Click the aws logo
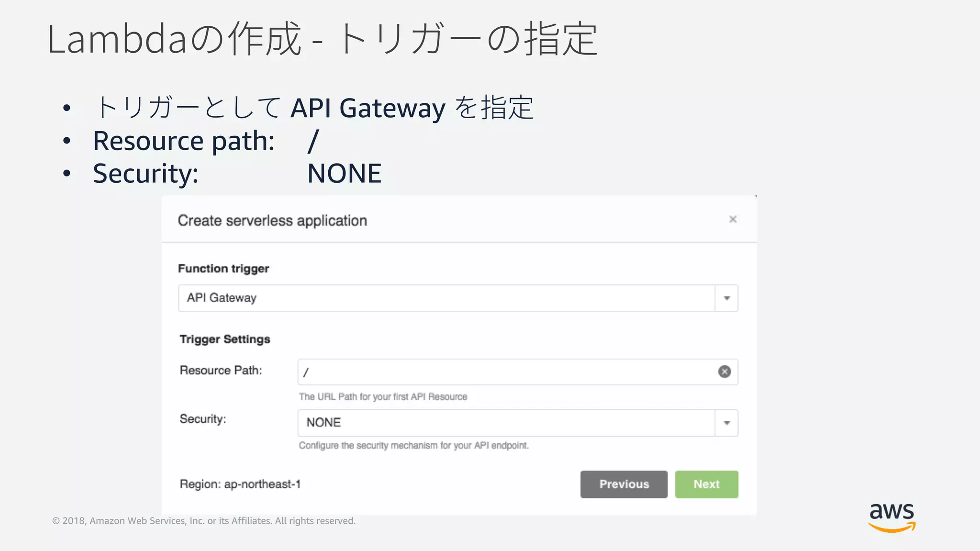Image resolution: width=980 pixels, height=551 pixels. [x=891, y=518]
